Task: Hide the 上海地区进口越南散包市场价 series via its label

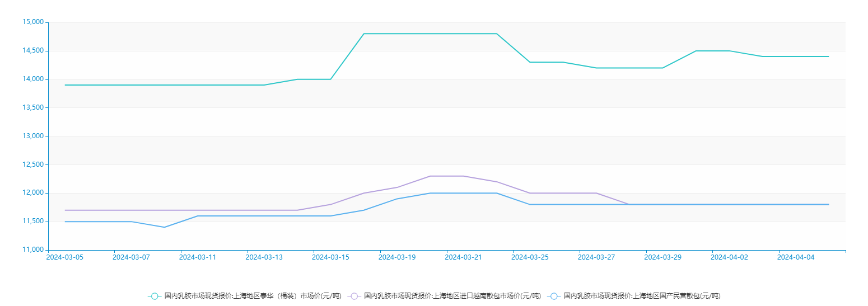Action: (452, 296)
